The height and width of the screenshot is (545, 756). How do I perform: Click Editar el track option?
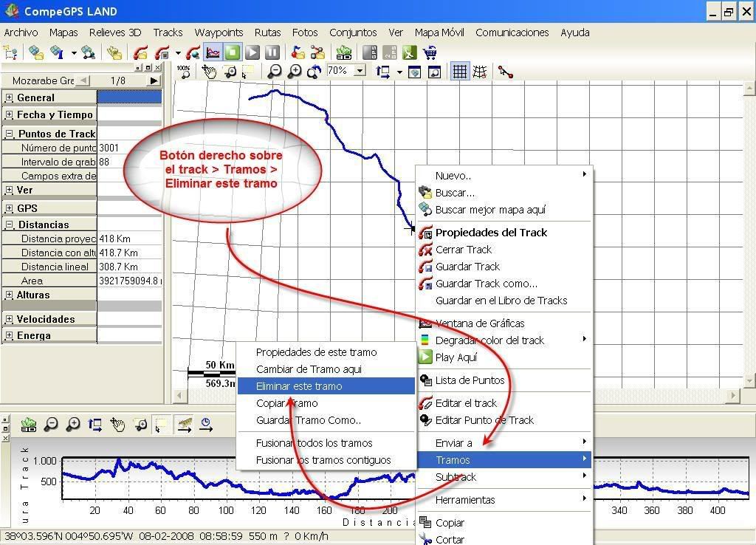tap(504, 403)
